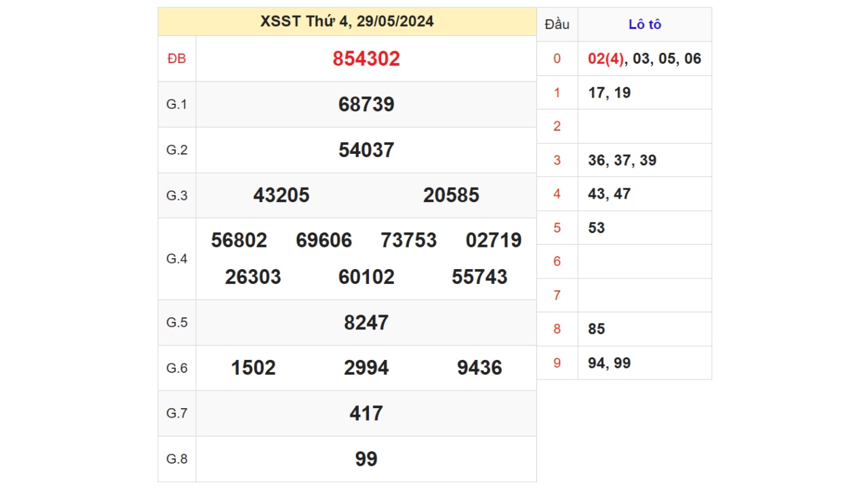Screen dimensions: 868x488
Task: Select G.8 result 99
Action: pyautogui.click(x=366, y=459)
